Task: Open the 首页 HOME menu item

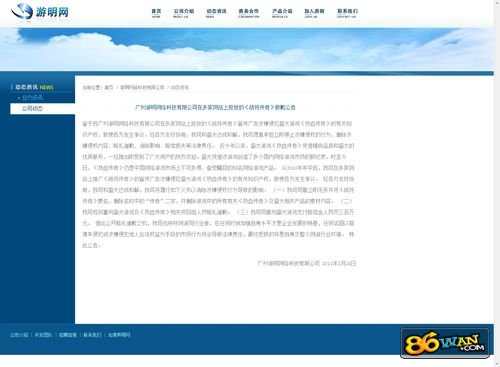Action: [156, 13]
